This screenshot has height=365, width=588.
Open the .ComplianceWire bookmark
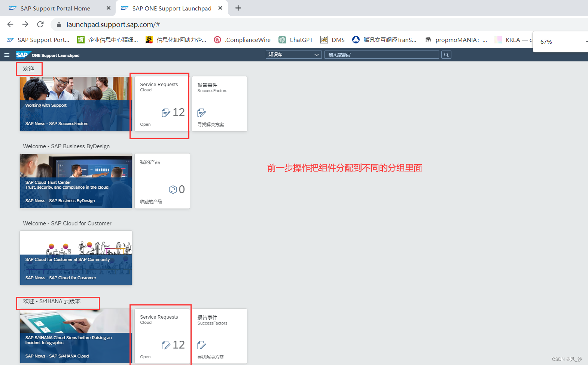pyautogui.click(x=242, y=40)
